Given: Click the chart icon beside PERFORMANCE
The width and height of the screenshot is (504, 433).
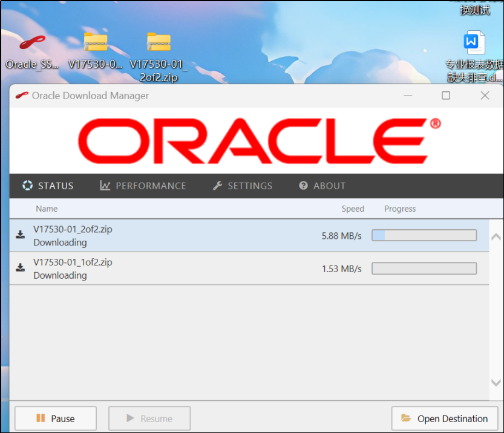Looking at the screenshot, I should [105, 185].
